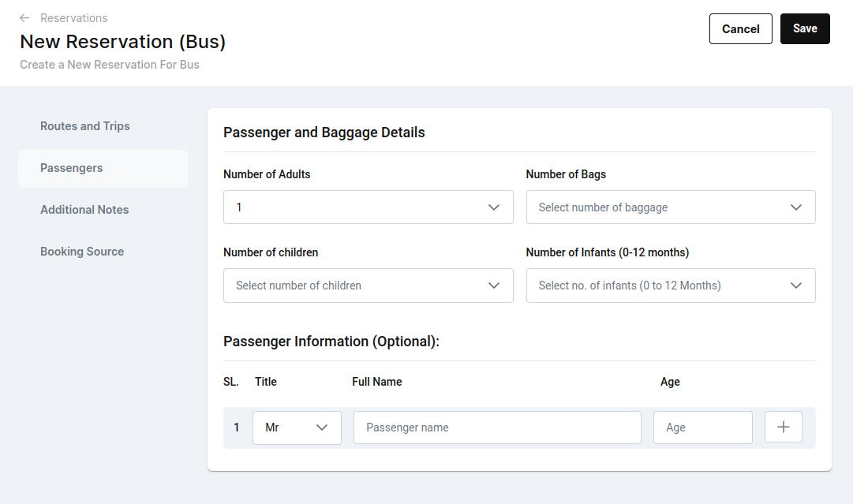
Task: Select the Passengers sidebar tab
Action: pyautogui.click(x=72, y=168)
